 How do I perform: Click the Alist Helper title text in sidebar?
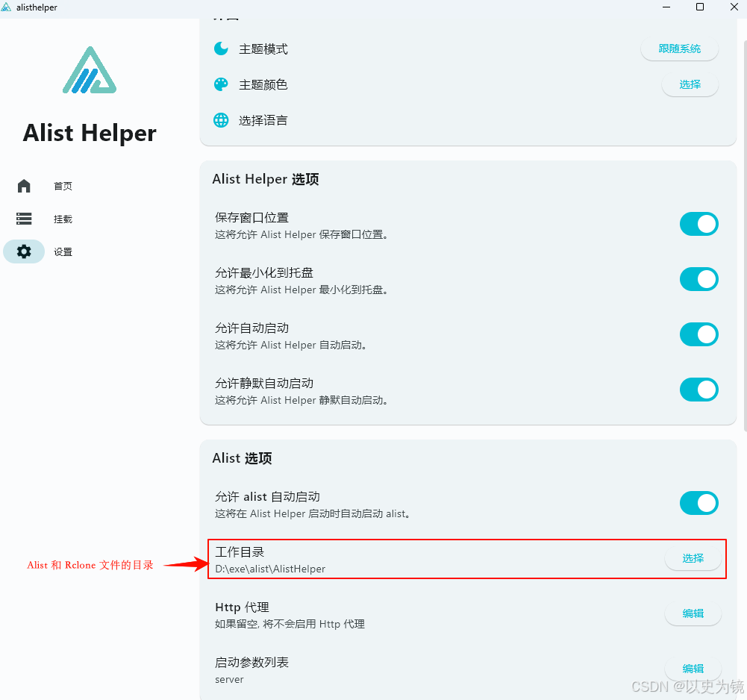pos(90,133)
